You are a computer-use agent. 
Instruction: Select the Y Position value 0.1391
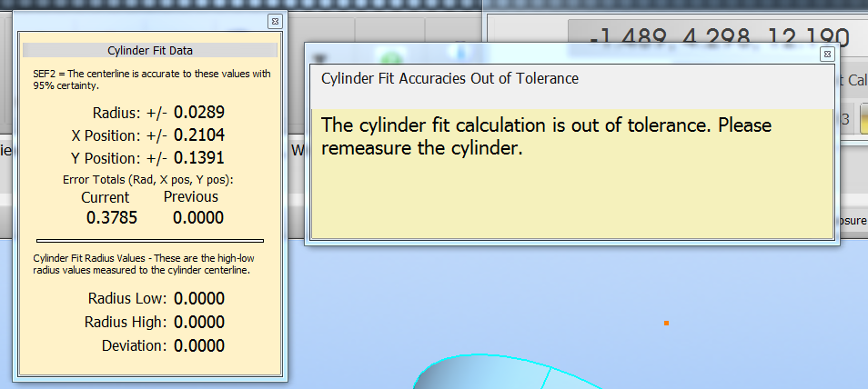(x=199, y=157)
